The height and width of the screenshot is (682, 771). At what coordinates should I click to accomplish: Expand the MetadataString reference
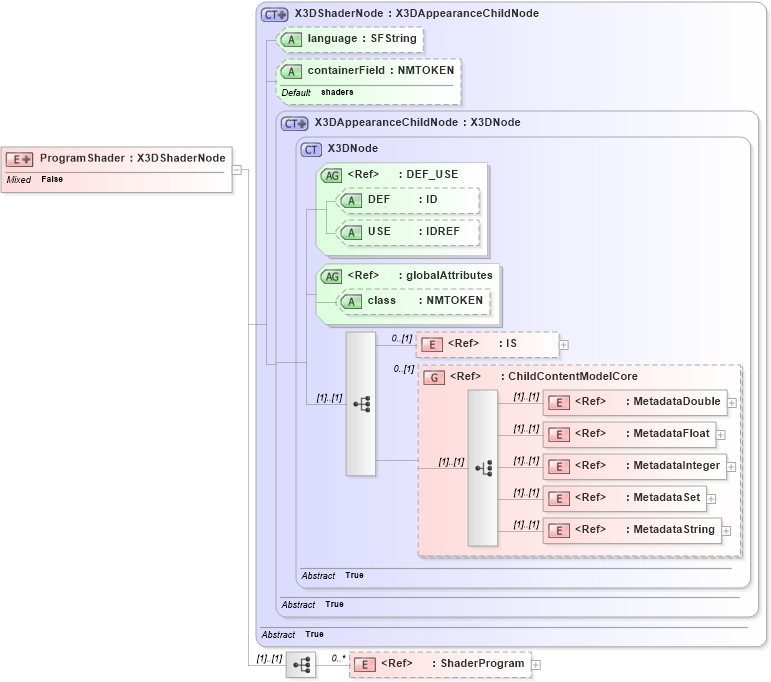tap(726, 531)
